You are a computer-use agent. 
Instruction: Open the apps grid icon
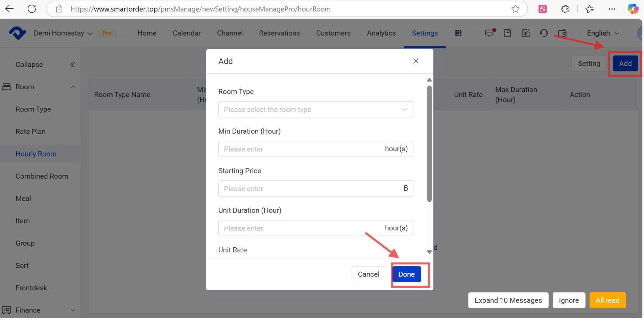coord(458,33)
